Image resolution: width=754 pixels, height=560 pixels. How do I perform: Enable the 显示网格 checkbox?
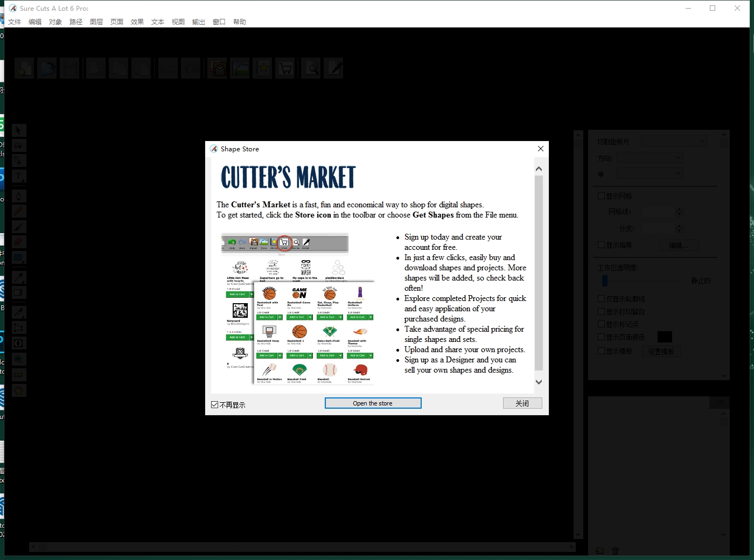tap(602, 196)
